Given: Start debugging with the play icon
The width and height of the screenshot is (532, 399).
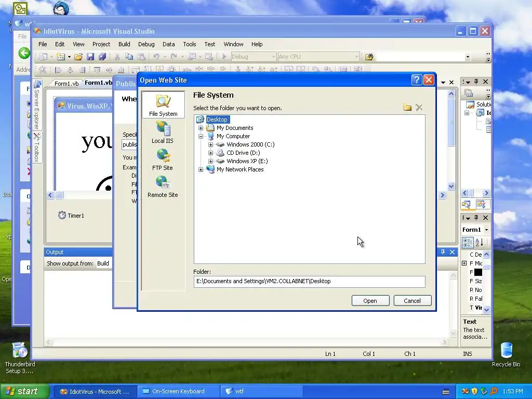Looking at the screenshot, I should (x=224, y=57).
